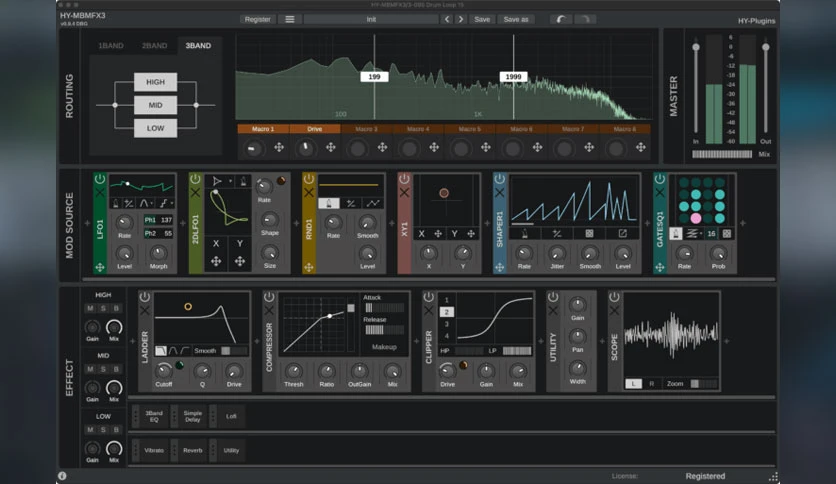The image size is (836, 484).
Task: Click the metronome sync icon in LFO1
Action: (x=116, y=203)
